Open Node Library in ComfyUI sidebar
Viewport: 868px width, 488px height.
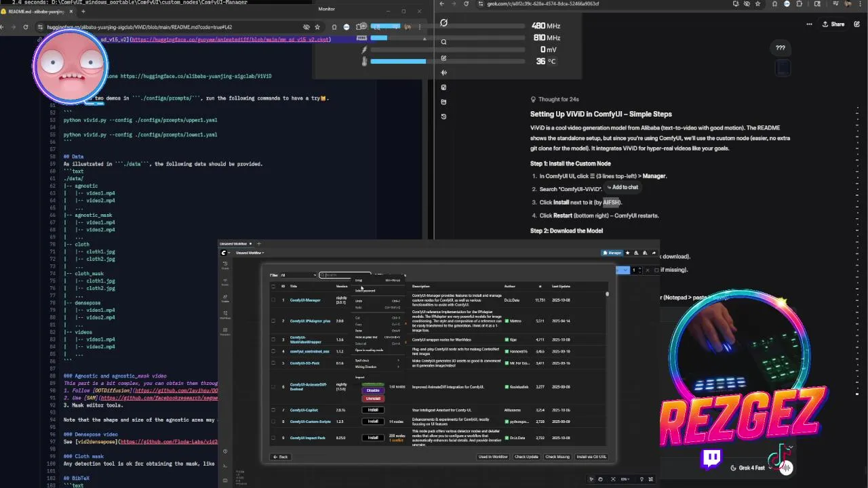coord(225,281)
